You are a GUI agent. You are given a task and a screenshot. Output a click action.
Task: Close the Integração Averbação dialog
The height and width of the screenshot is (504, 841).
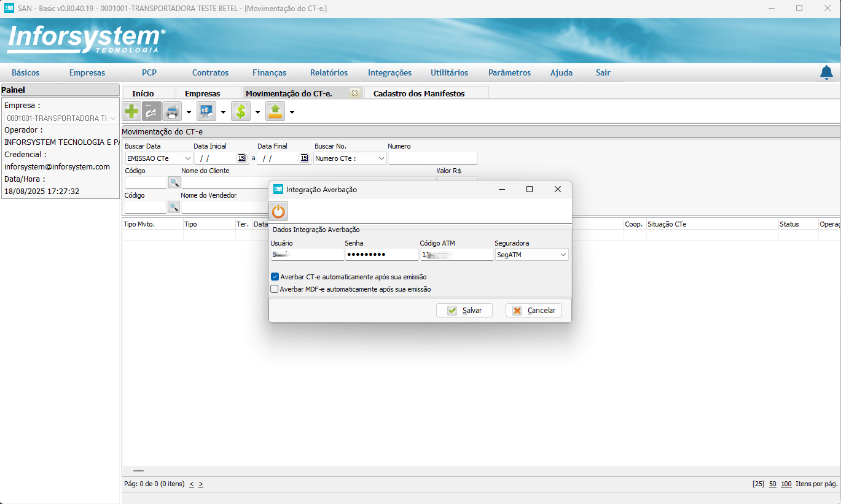pyautogui.click(x=558, y=189)
